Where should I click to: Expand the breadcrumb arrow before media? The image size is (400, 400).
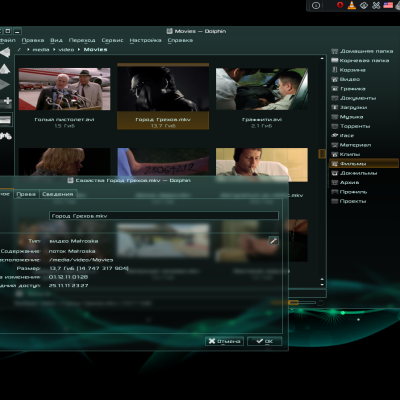28,50
